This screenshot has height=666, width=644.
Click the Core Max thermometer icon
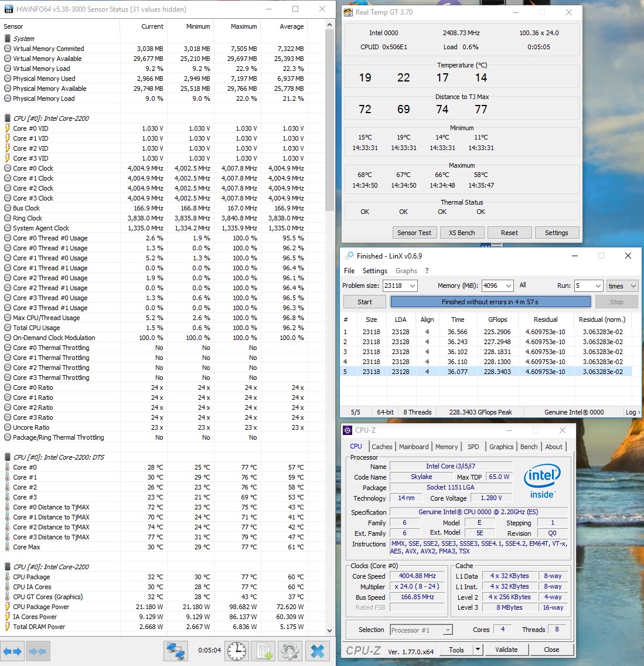(x=7, y=547)
